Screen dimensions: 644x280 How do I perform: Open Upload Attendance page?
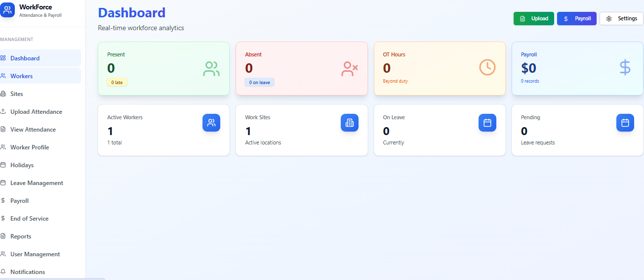pos(36,112)
